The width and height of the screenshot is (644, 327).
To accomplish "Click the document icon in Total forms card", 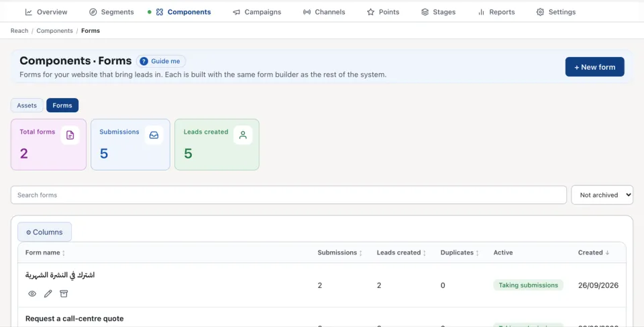I will [x=70, y=136].
